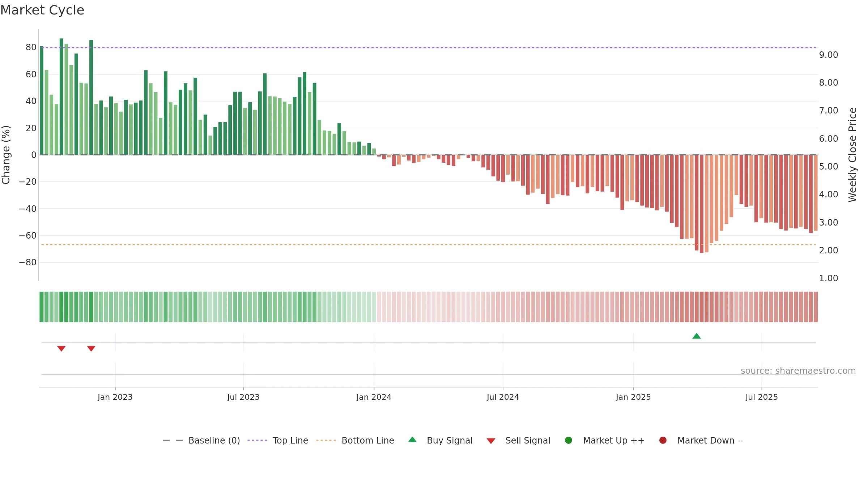Click the 0 tick on the left axis
The width and height of the screenshot is (868, 488).
pos(34,155)
